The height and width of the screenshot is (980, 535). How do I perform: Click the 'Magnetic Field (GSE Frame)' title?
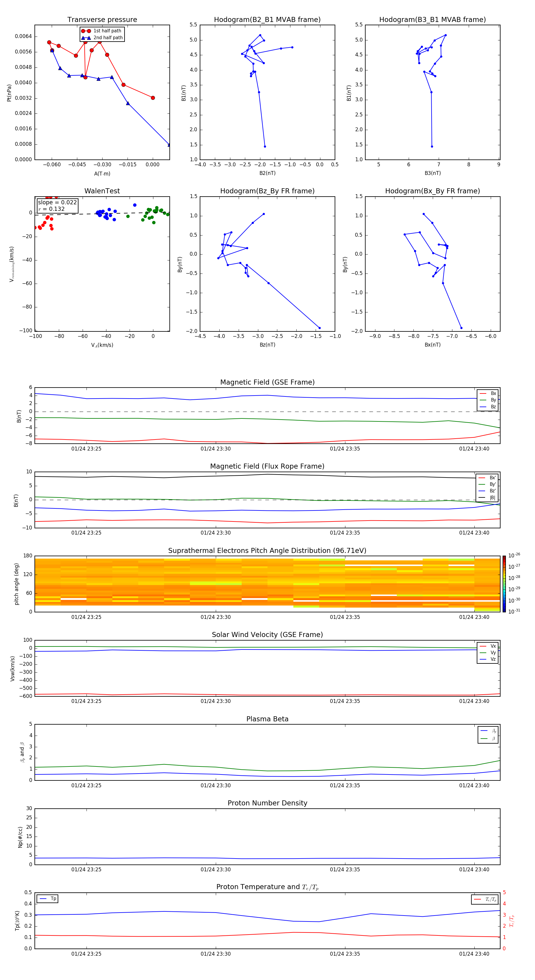click(x=267, y=382)
